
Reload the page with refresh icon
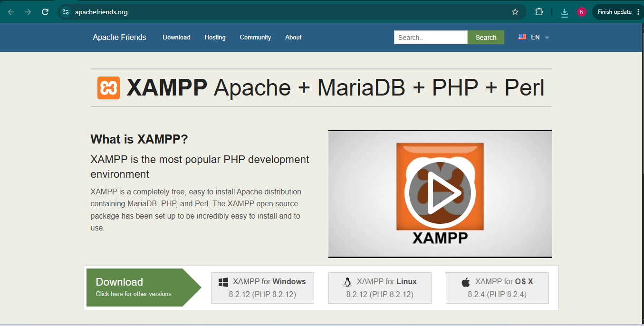(x=45, y=12)
